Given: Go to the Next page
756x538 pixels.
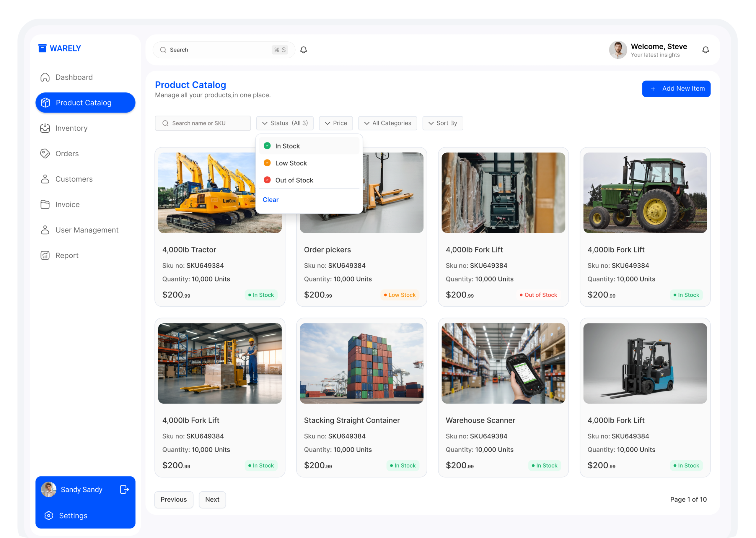Looking at the screenshot, I should 212,499.
